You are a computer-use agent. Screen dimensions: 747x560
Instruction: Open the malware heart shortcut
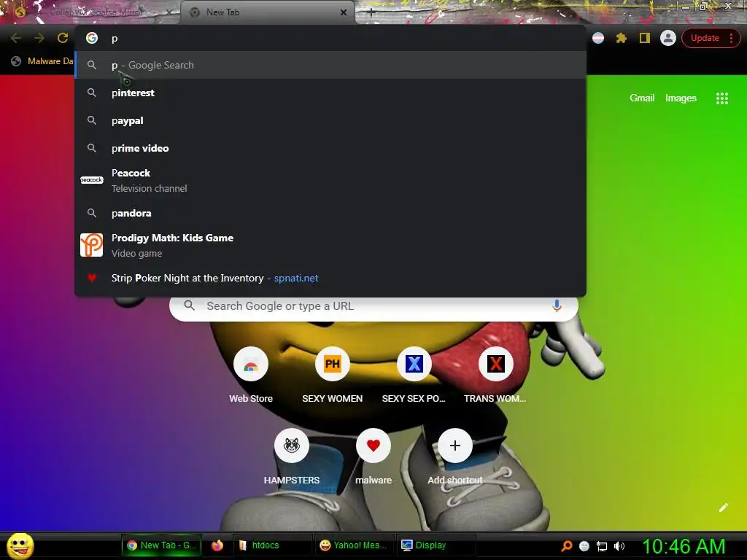[373, 457]
